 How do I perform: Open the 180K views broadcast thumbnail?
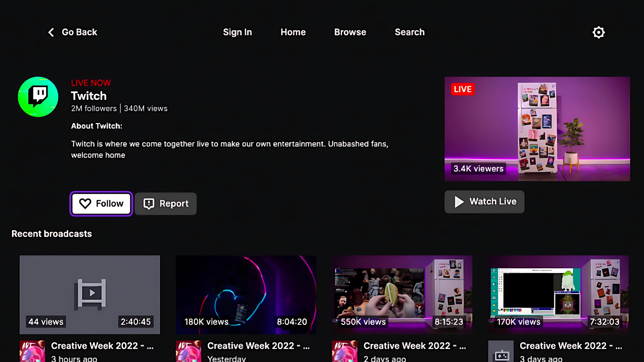click(246, 295)
